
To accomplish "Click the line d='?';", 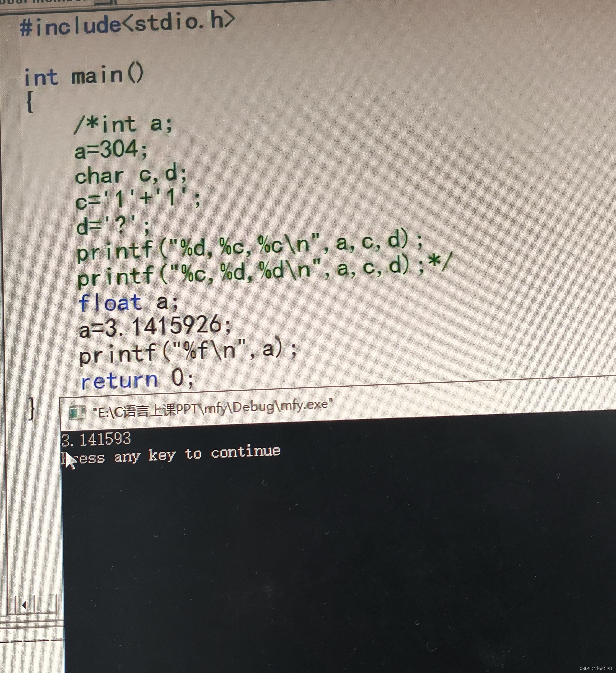I will pyautogui.click(x=113, y=226).
